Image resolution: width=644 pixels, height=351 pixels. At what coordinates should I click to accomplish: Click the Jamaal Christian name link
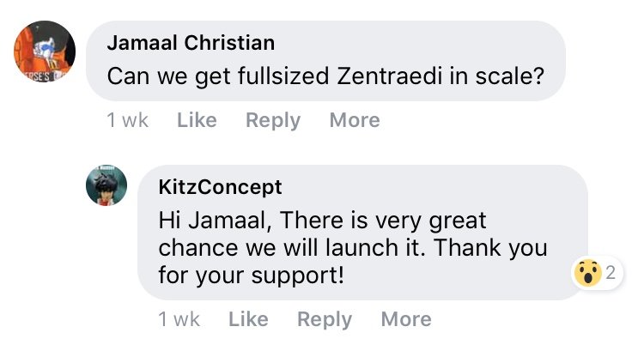[191, 43]
